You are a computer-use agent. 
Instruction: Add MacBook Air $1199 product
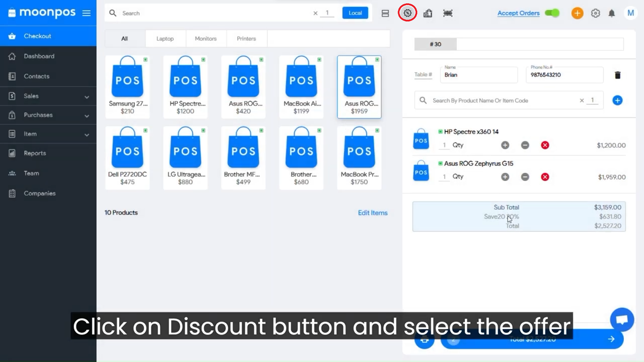pos(302,87)
